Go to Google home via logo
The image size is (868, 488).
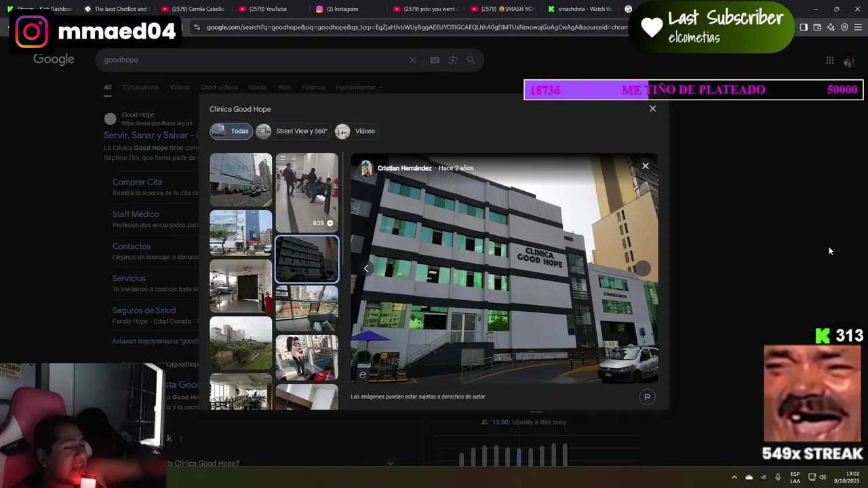pos(54,60)
